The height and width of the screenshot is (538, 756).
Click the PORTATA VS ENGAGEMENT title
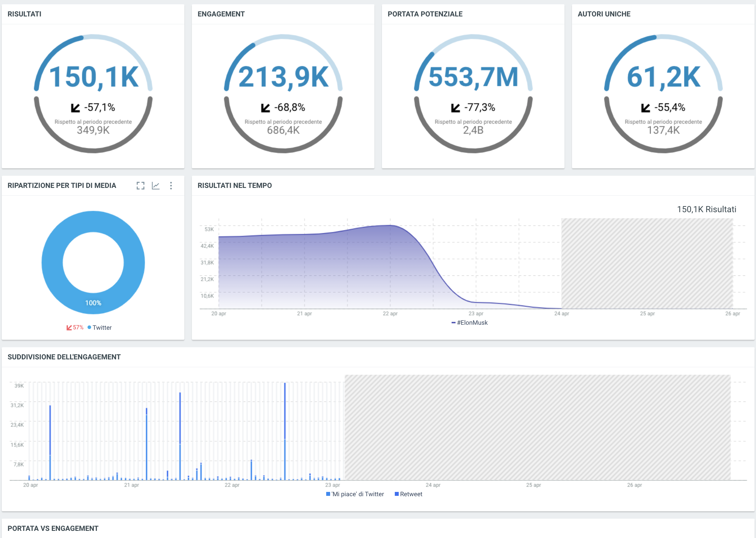[53, 528]
